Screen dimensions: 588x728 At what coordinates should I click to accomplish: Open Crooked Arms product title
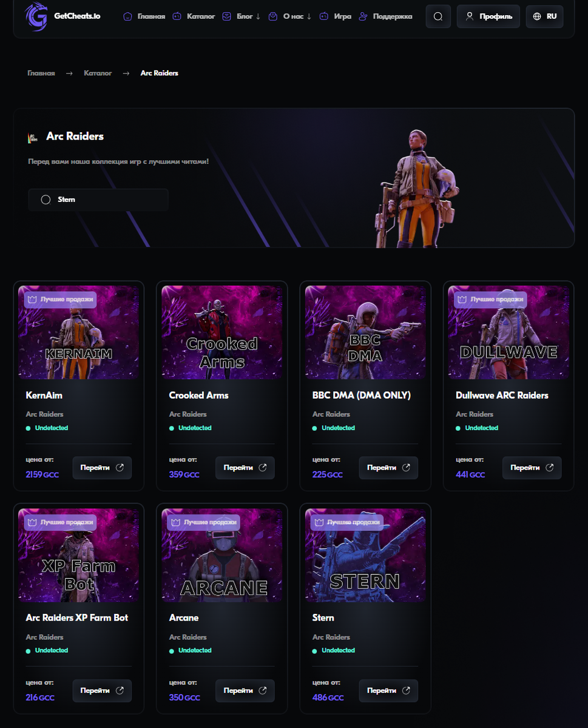(198, 396)
